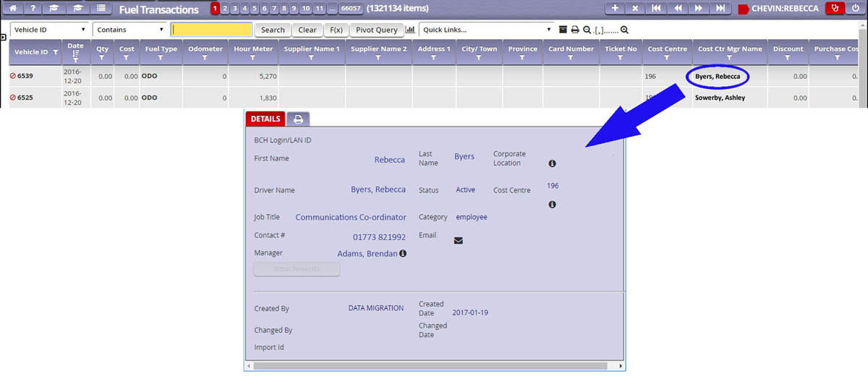The height and width of the screenshot is (384, 868).
Task: Open the graduation cap icon beside list icon
Action: click(x=77, y=9)
